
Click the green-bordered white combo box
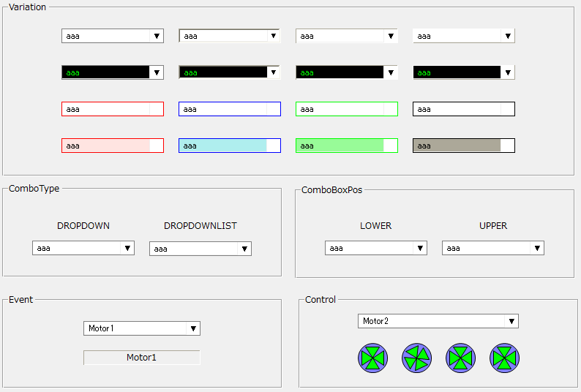point(346,109)
